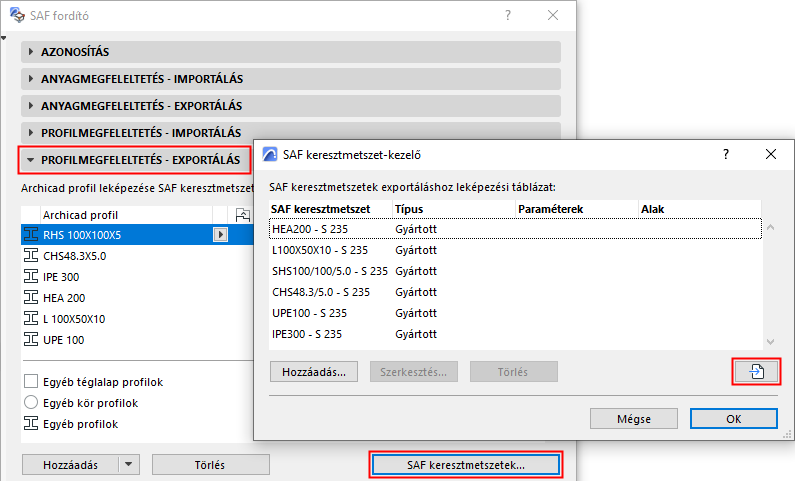Select the HEA200 - S 235 row
This screenshot has height=481, width=795.
515,229
